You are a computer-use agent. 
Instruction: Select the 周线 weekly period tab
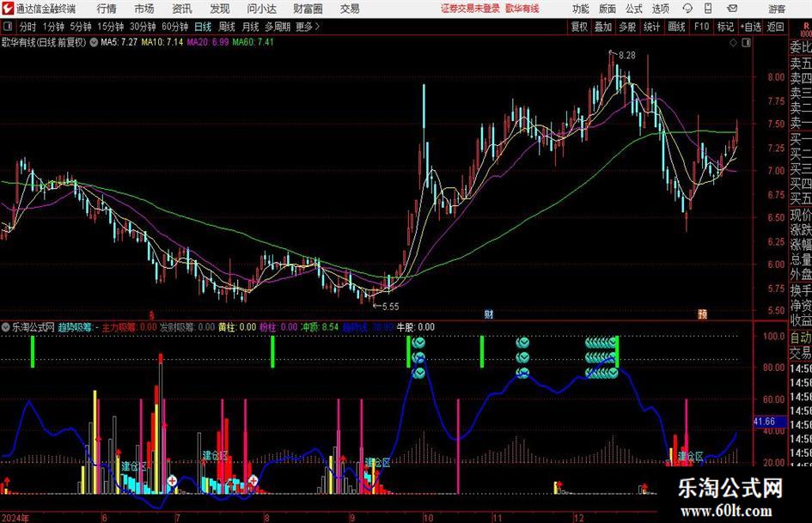click(x=226, y=27)
